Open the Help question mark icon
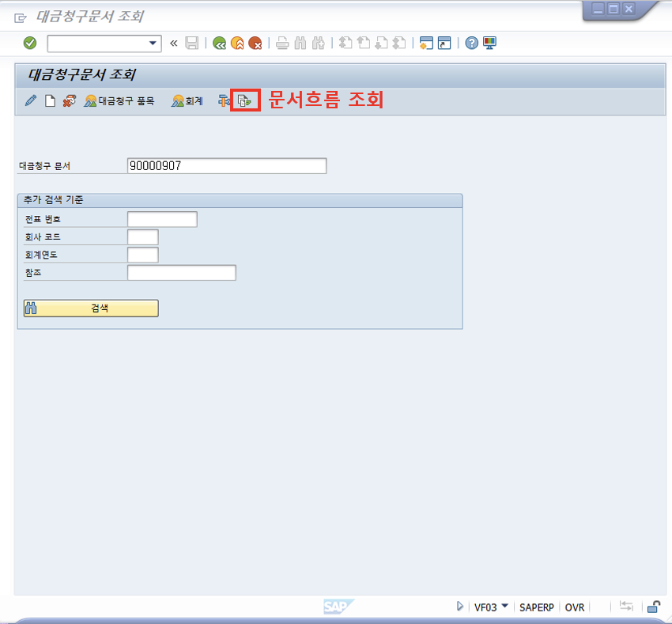The width and height of the screenshot is (672, 624). [x=471, y=43]
